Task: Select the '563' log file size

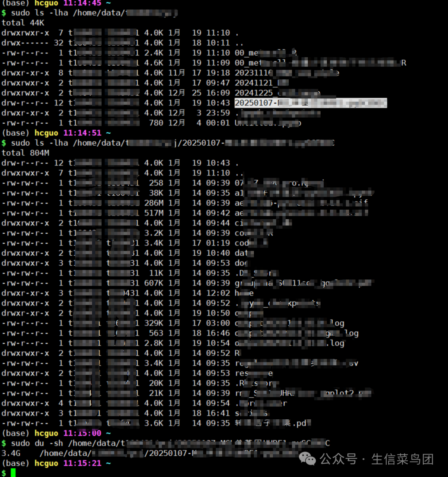Action: click(156, 333)
